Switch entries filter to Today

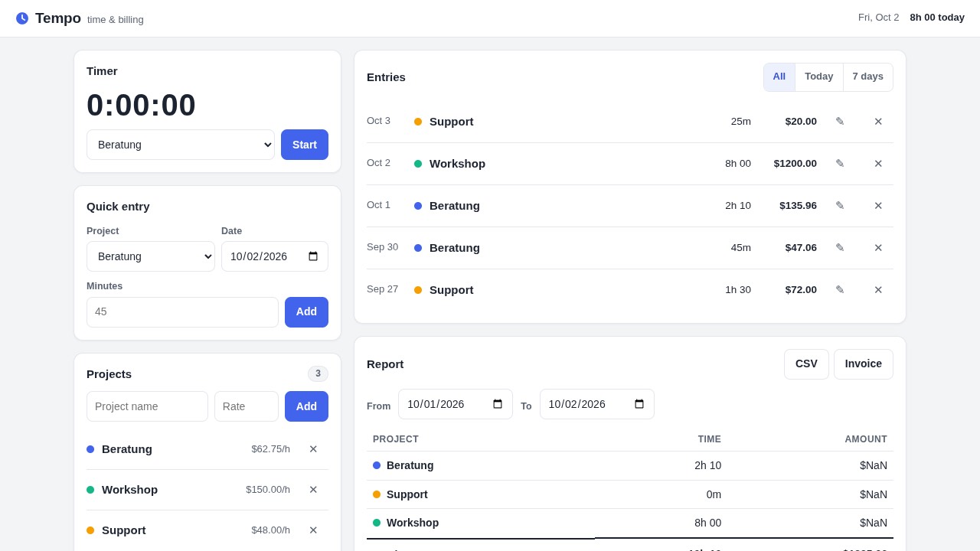coord(818,77)
